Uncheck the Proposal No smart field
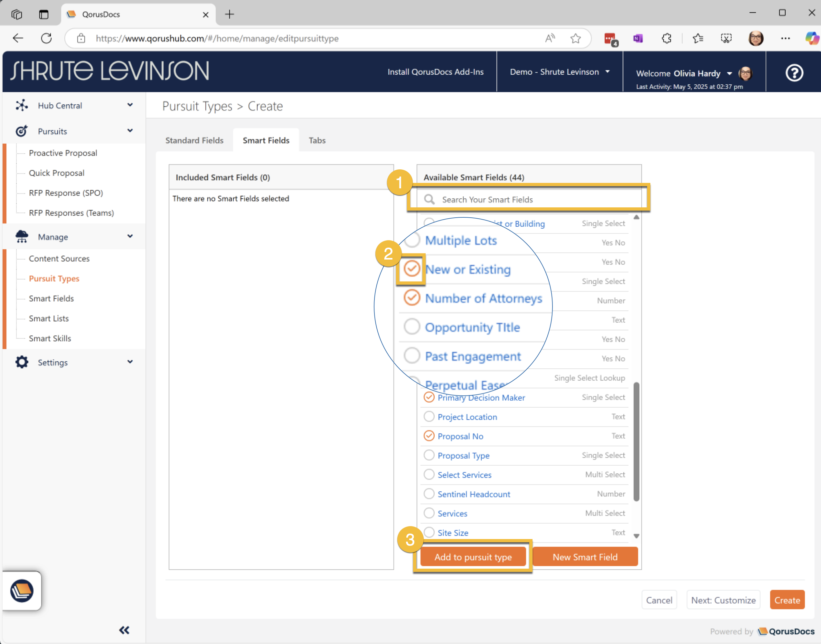 pyautogui.click(x=429, y=436)
